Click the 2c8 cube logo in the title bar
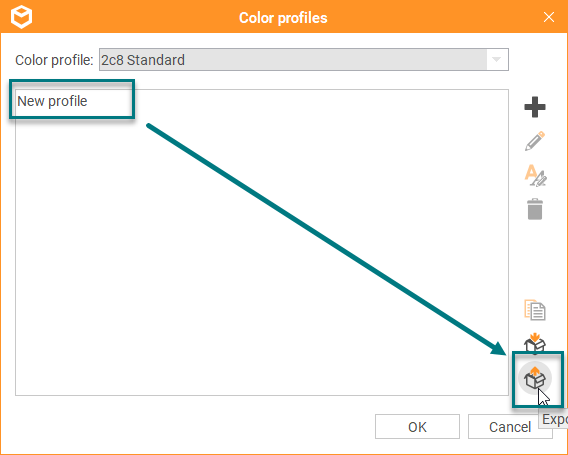Screen dimensions: 568x455 pyautogui.click(x=21, y=17)
